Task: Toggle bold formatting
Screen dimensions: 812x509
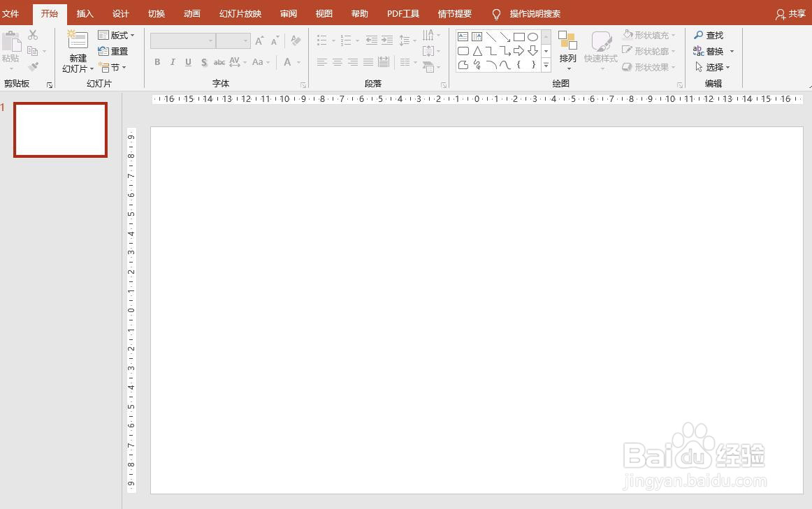Action: (157, 62)
